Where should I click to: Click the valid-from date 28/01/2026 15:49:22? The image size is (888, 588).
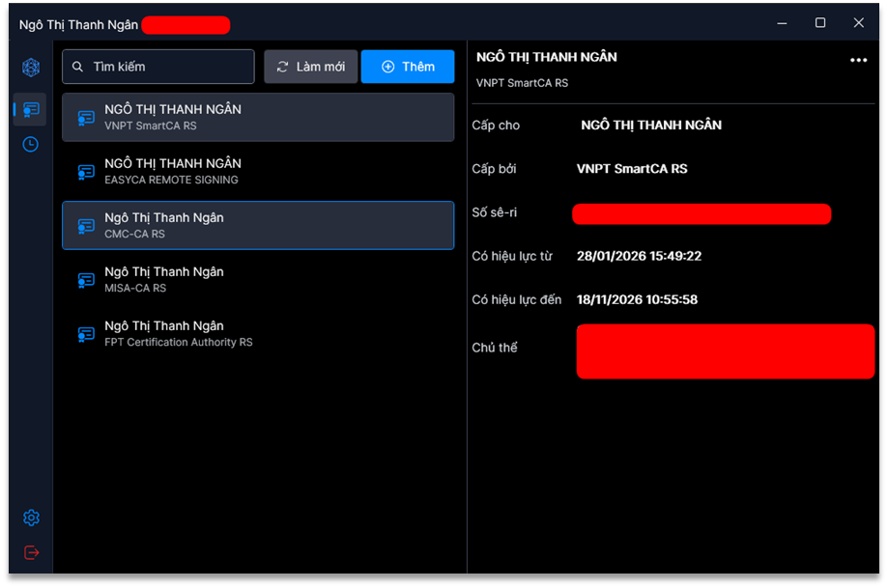(x=639, y=257)
